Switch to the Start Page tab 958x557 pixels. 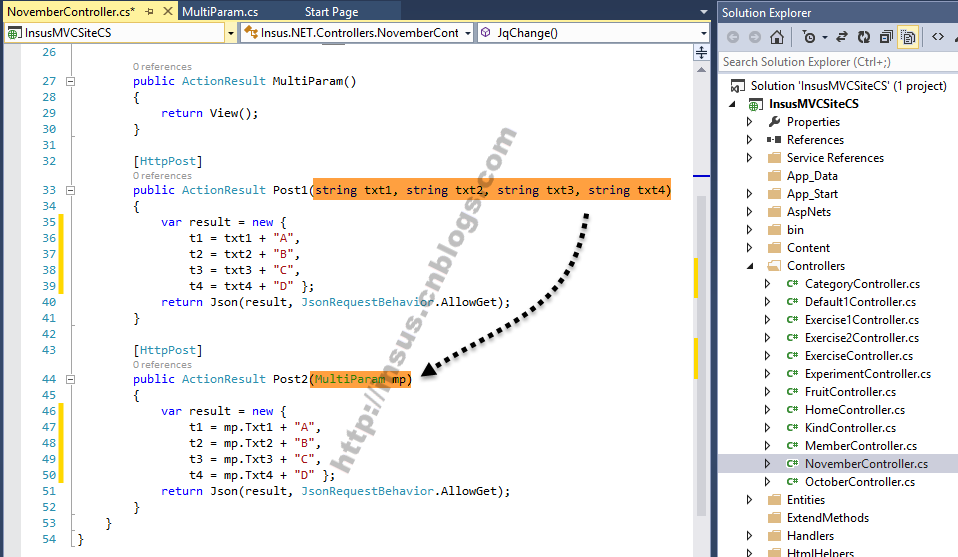tap(332, 12)
